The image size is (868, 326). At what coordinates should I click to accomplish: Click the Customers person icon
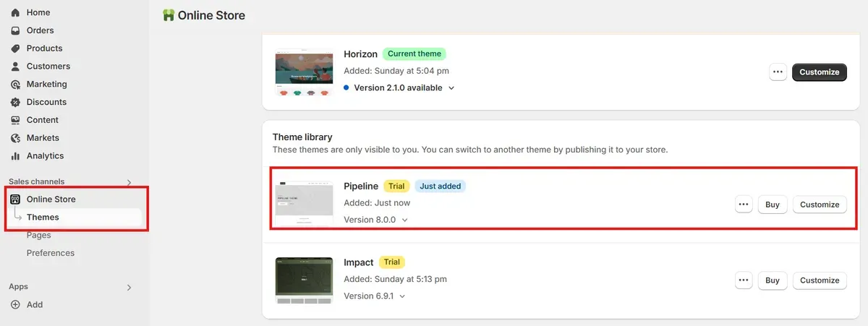point(15,66)
